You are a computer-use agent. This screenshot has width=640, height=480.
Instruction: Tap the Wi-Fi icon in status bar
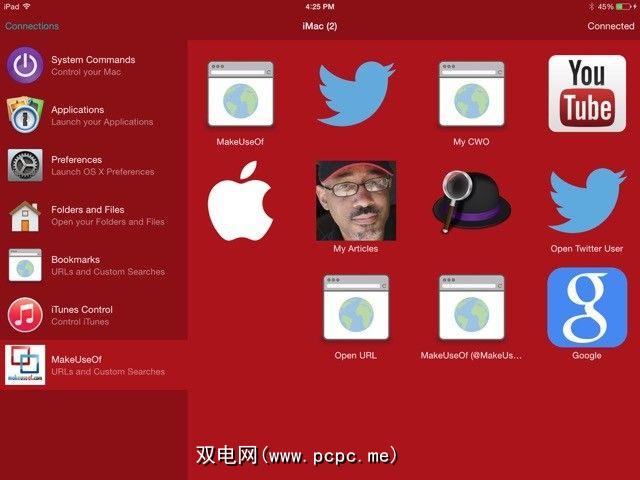tap(27, 7)
